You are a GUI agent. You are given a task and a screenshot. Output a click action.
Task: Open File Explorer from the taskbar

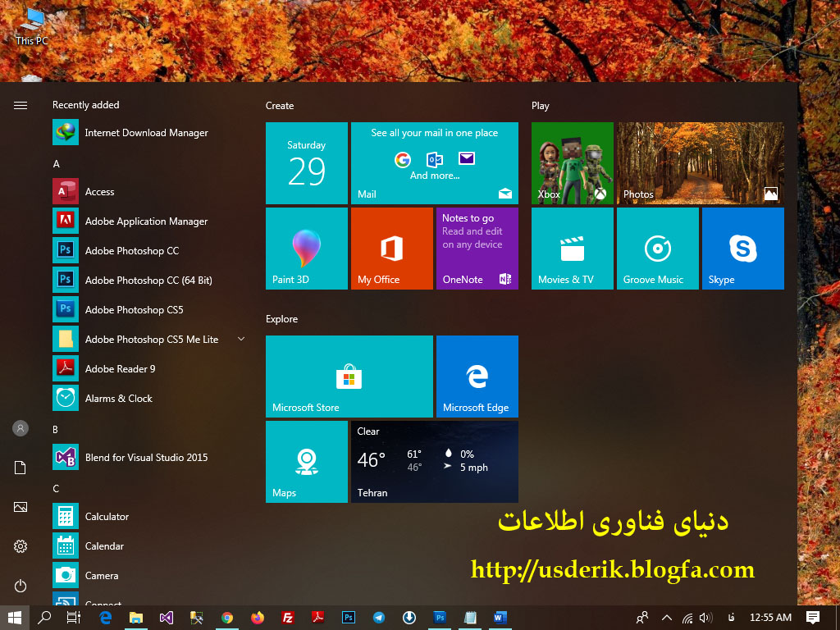[136, 618]
